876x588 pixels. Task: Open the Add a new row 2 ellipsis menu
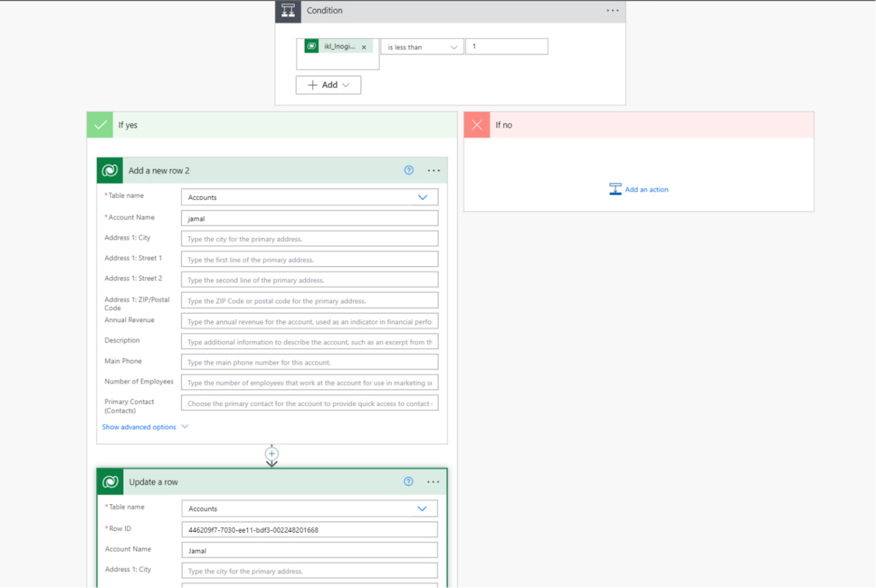coord(434,171)
